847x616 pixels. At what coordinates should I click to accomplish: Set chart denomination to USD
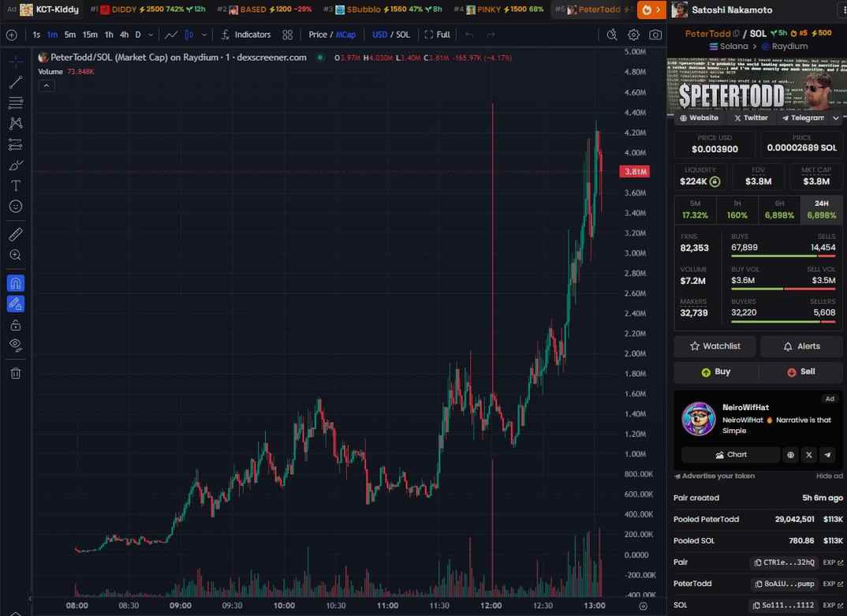click(380, 35)
